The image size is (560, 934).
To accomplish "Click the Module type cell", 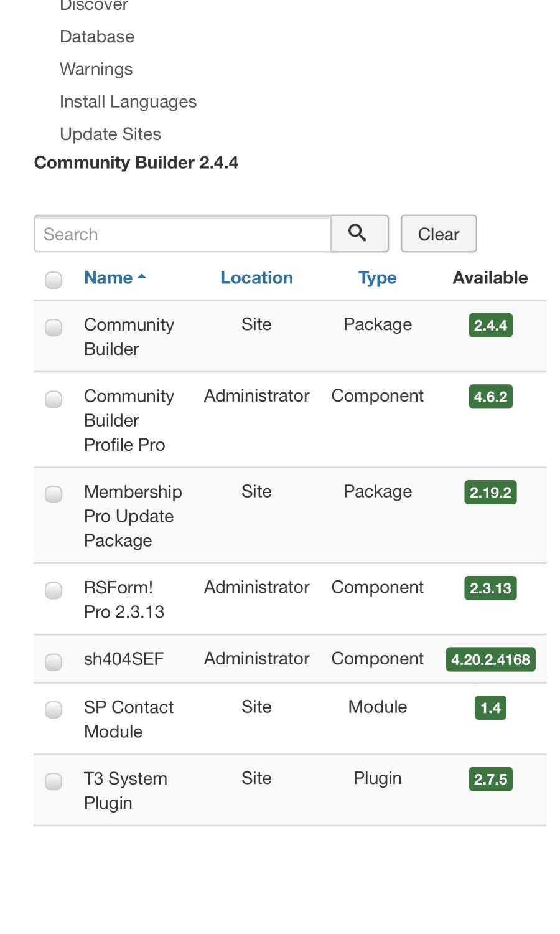I will pos(378,707).
